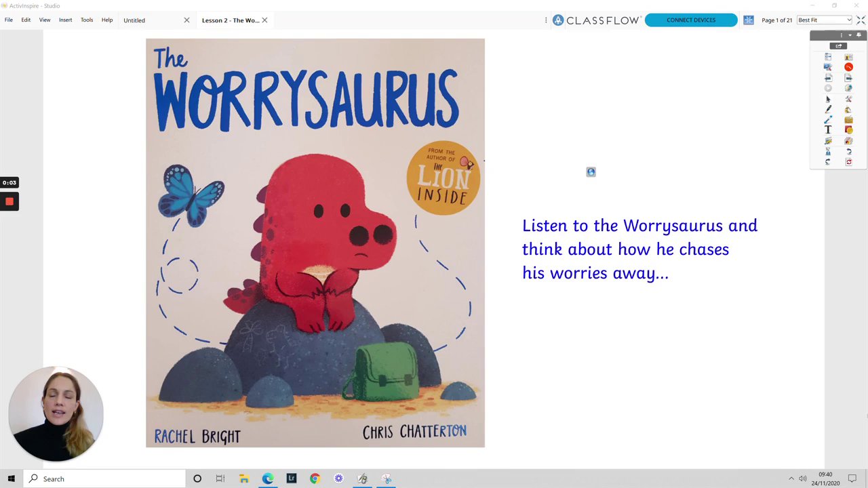Open Microsoft Edge from the taskbar
This screenshot has width=868, height=488.
[268, 479]
